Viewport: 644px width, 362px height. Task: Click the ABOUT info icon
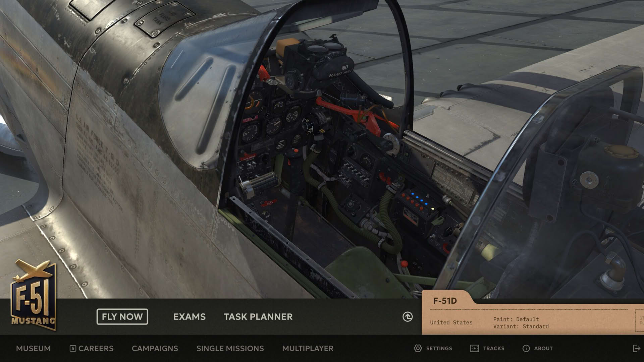(x=526, y=348)
